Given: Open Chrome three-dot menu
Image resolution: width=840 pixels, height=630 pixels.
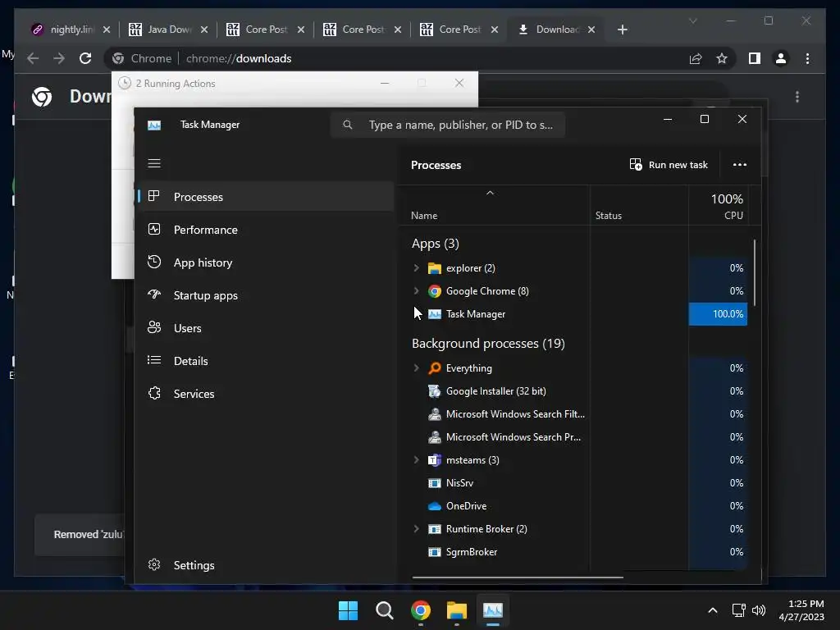Looking at the screenshot, I should [807, 58].
